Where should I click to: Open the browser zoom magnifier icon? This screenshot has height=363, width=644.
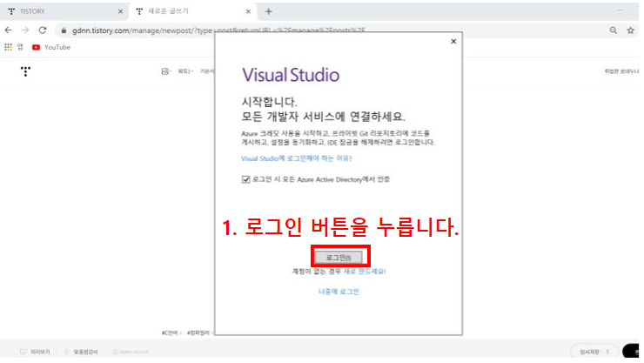(x=614, y=30)
